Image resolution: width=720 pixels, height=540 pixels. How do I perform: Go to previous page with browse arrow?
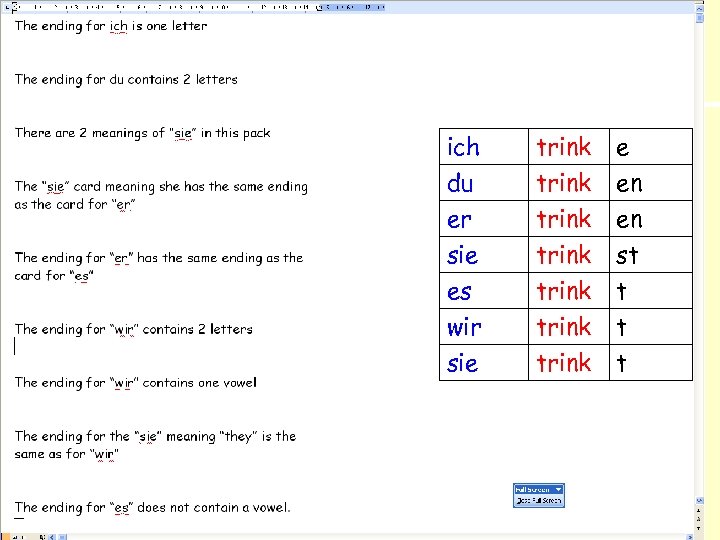(699, 511)
